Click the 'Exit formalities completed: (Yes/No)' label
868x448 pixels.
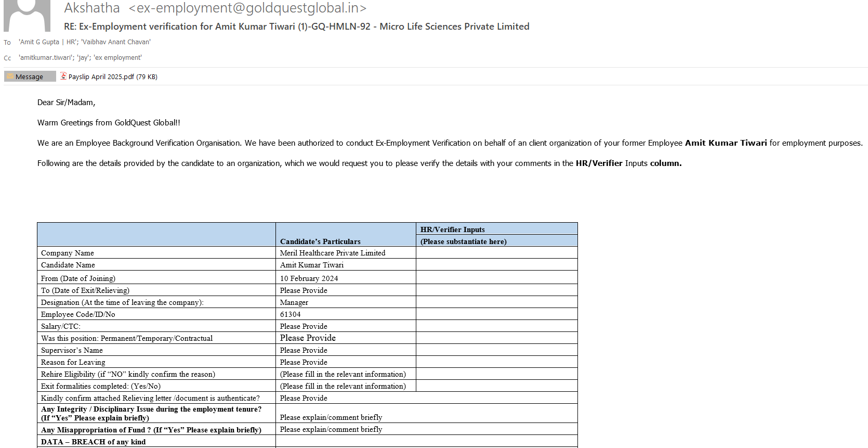[x=101, y=386]
